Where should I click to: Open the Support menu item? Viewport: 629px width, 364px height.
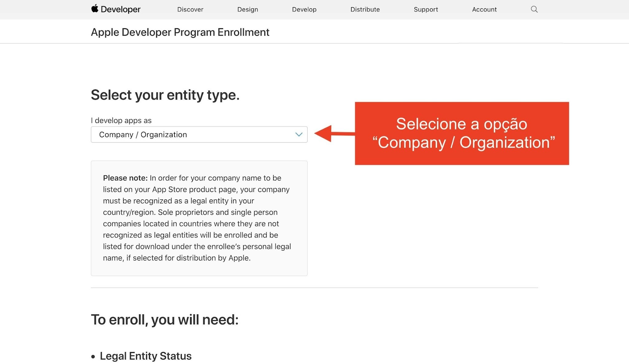click(x=426, y=10)
